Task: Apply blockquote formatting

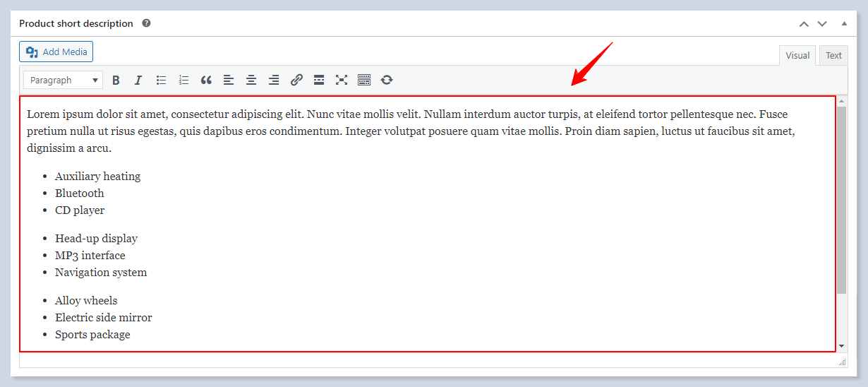Action: click(x=206, y=81)
